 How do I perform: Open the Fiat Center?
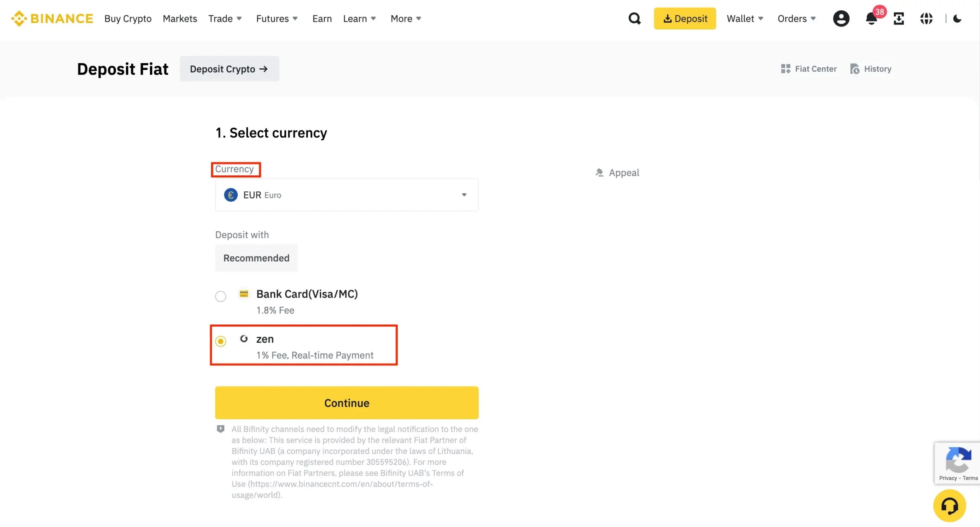(x=809, y=69)
